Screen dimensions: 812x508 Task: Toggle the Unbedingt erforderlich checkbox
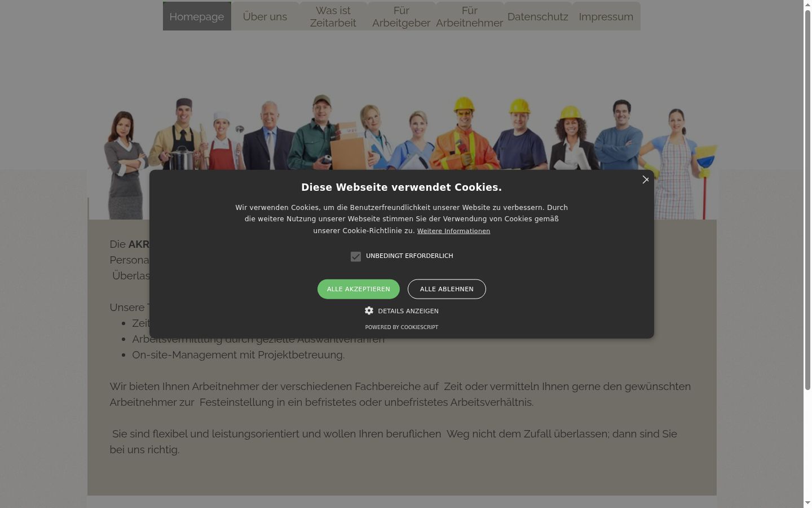click(x=356, y=256)
